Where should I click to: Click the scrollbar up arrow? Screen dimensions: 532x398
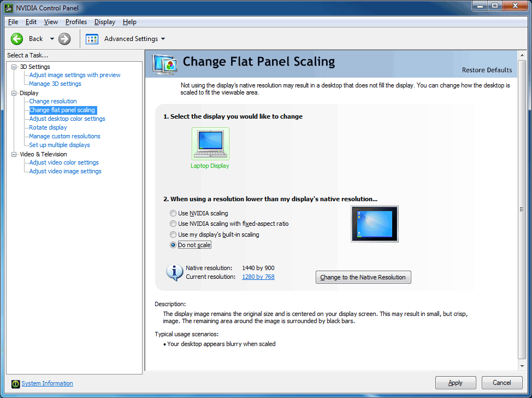[x=522, y=55]
